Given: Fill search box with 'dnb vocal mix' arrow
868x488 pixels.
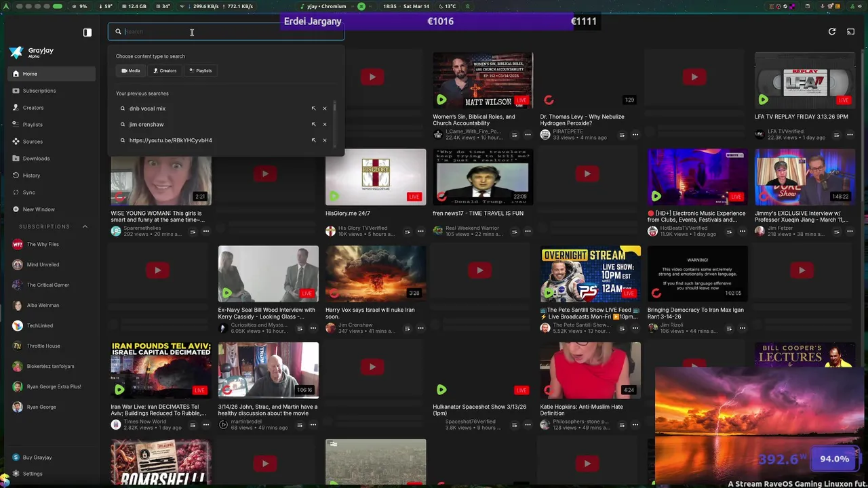Looking at the screenshot, I should [x=313, y=108].
